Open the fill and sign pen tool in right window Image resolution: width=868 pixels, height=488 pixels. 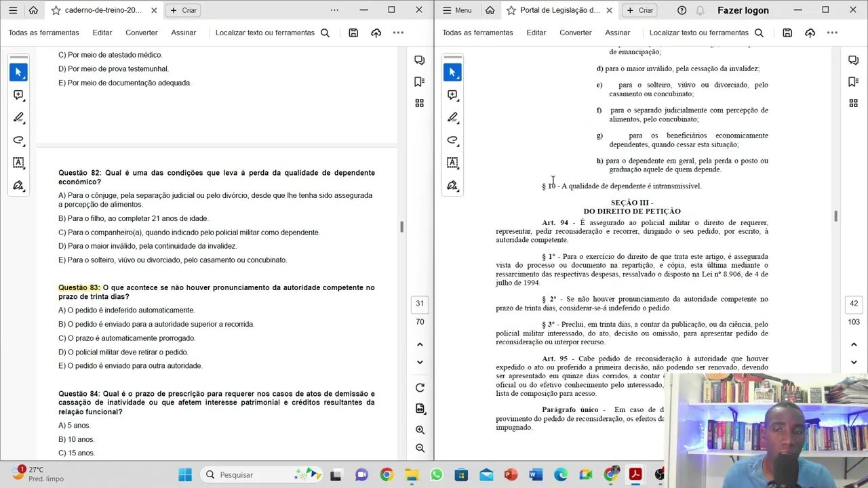[452, 185]
